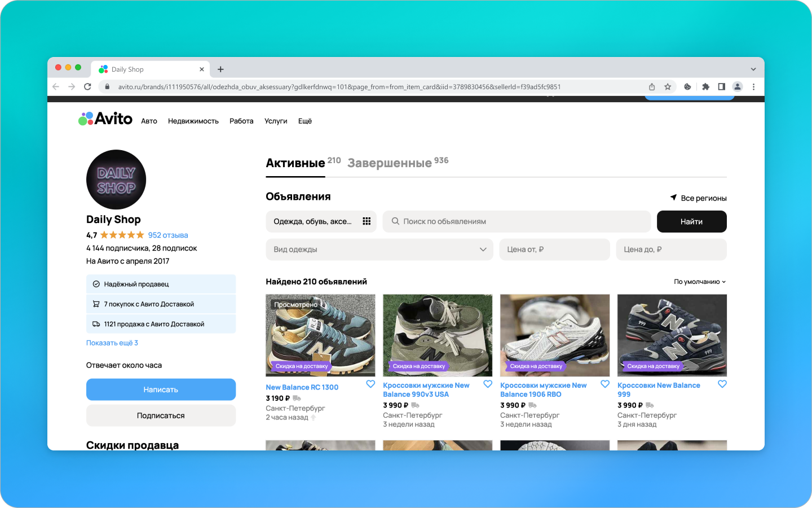Click the site padlock icon
The width and height of the screenshot is (812, 508).
[107, 86]
